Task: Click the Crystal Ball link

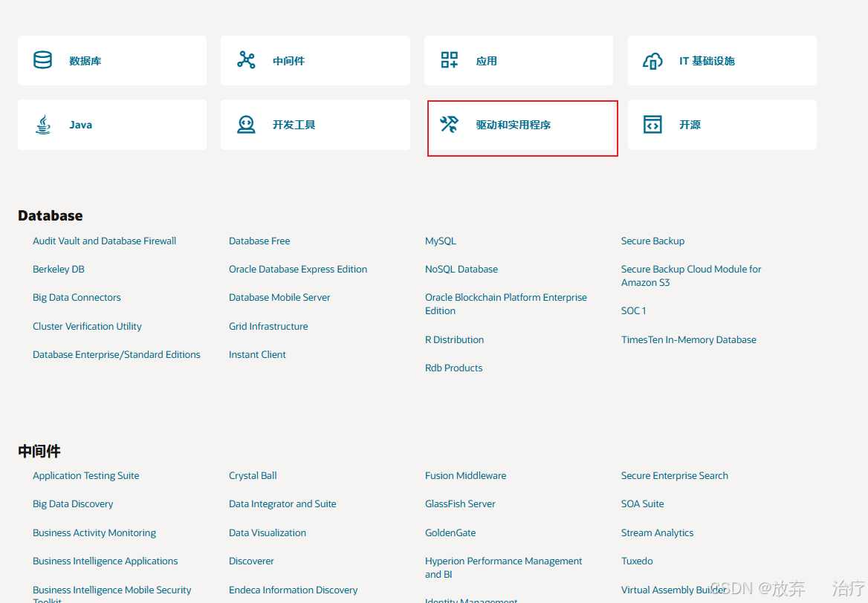Action: click(253, 475)
